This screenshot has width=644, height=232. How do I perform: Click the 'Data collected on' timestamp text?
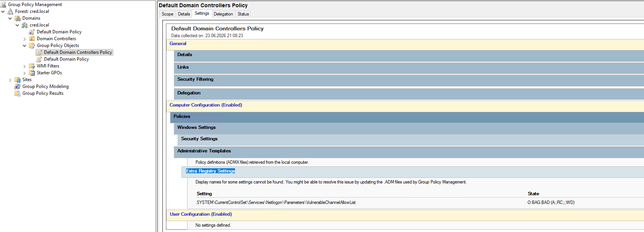[x=207, y=36]
